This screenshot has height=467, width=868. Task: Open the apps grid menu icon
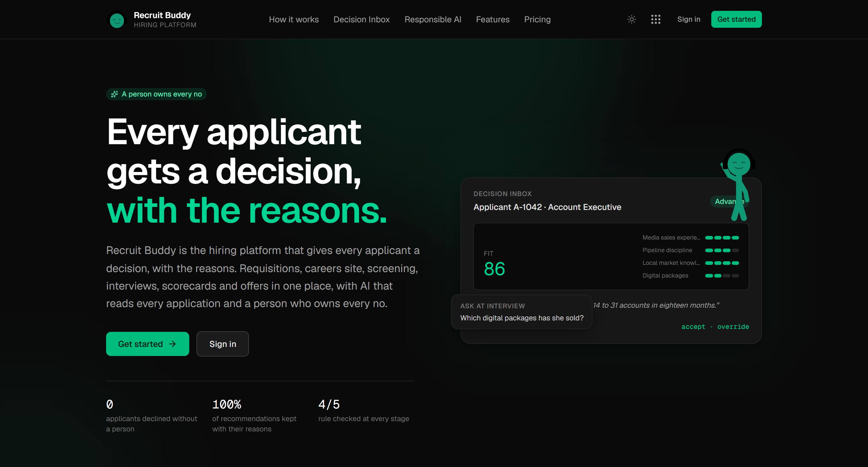[656, 20]
